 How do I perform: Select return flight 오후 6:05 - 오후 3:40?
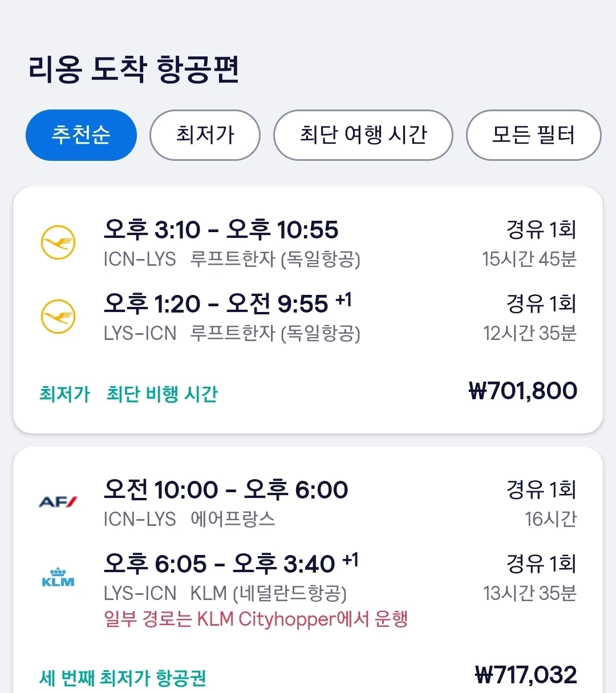(x=231, y=564)
